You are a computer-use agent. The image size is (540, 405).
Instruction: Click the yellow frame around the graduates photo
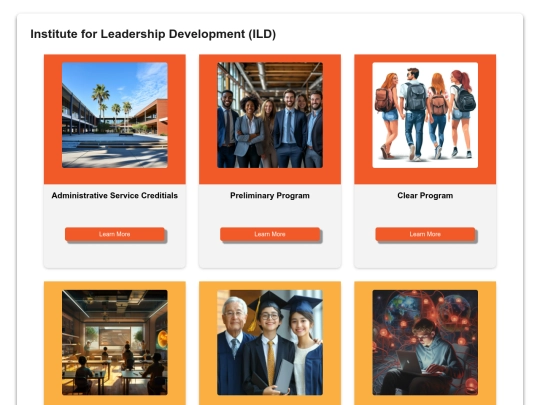click(208, 343)
